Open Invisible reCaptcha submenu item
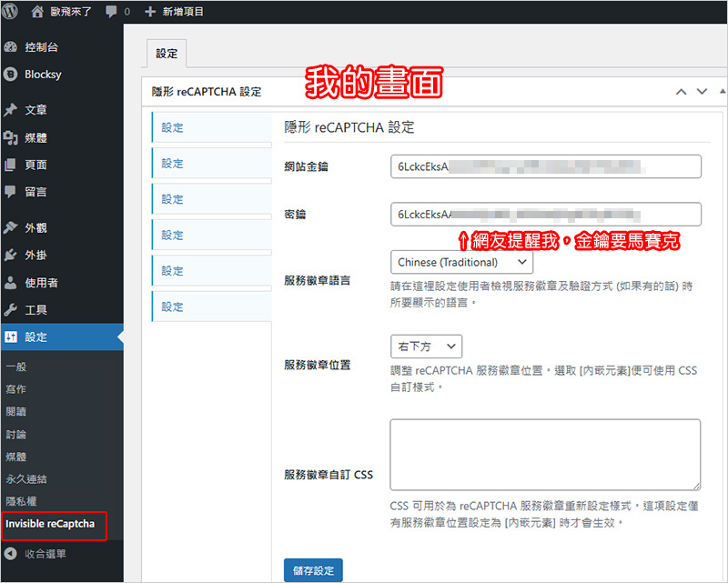728x583 pixels. [x=50, y=524]
